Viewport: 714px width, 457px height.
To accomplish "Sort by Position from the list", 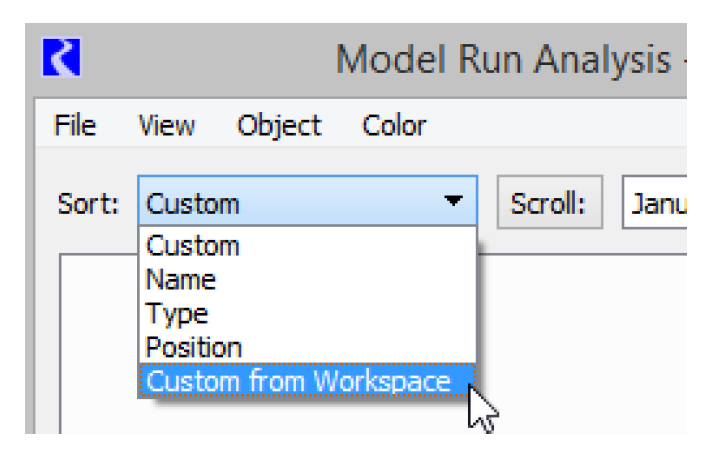I will (x=194, y=348).
